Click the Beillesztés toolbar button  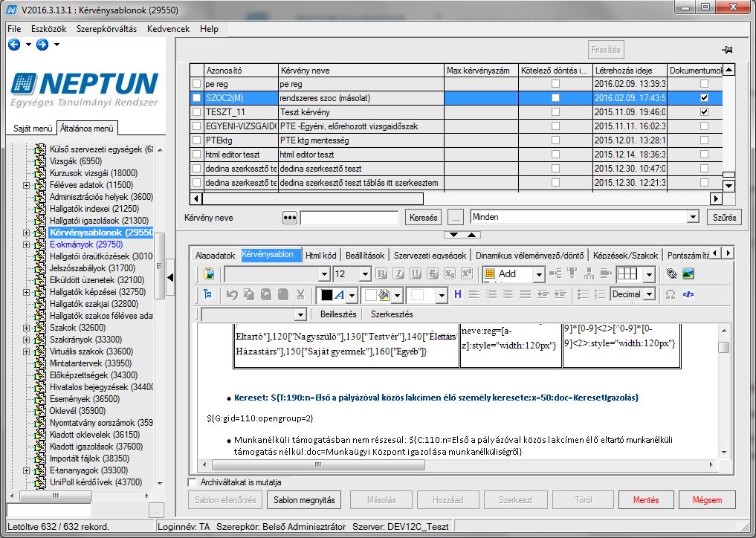point(338,314)
